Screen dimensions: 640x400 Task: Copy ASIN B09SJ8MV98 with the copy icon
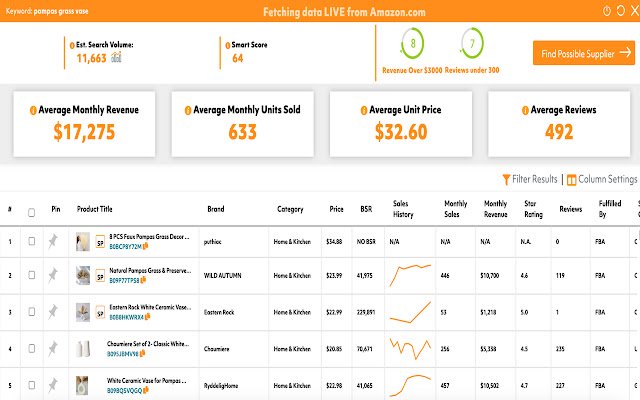142,354
